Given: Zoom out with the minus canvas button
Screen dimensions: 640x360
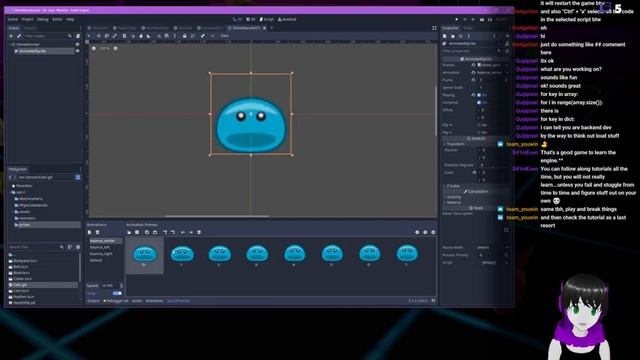Looking at the screenshot, I should [x=94, y=48].
